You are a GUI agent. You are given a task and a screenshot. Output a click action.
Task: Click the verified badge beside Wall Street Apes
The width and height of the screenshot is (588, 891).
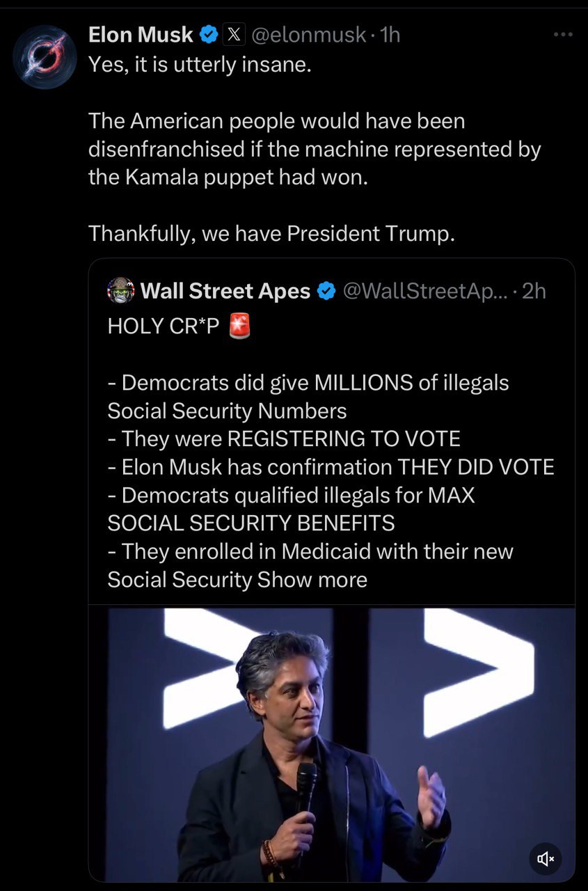point(326,291)
